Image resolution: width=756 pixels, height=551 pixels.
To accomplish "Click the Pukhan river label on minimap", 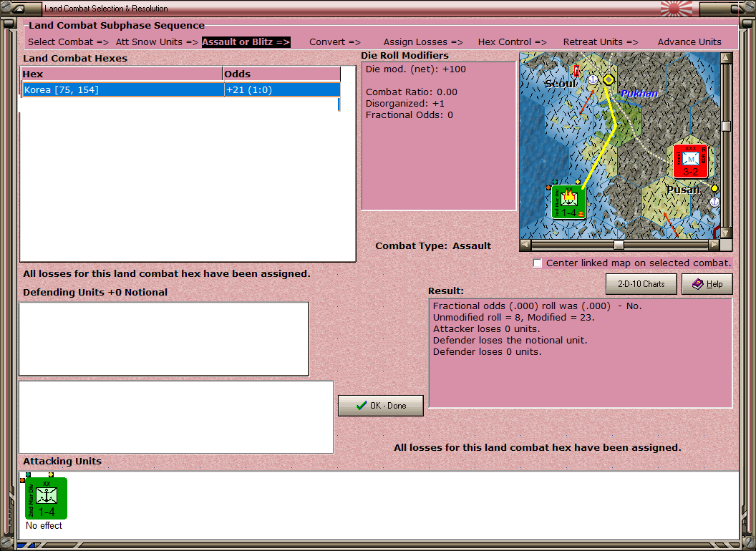I will 639,94.
